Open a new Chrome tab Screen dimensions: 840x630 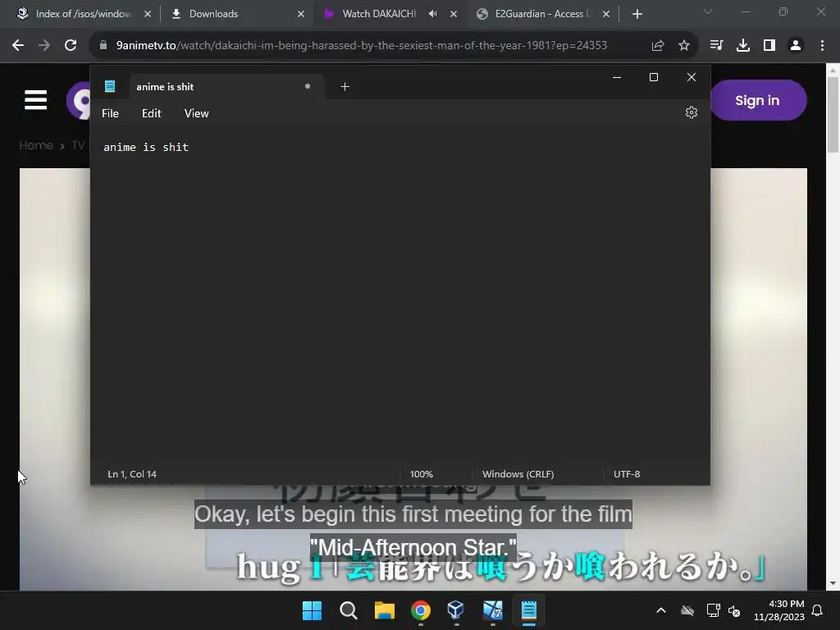[x=637, y=14]
